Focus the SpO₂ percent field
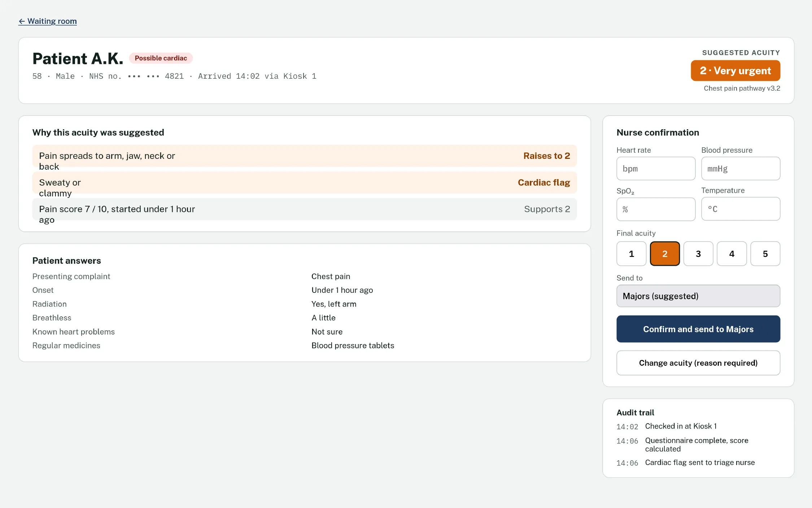Image resolution: width=812 pixels, height=508 pixels. (x=656, y=209)
